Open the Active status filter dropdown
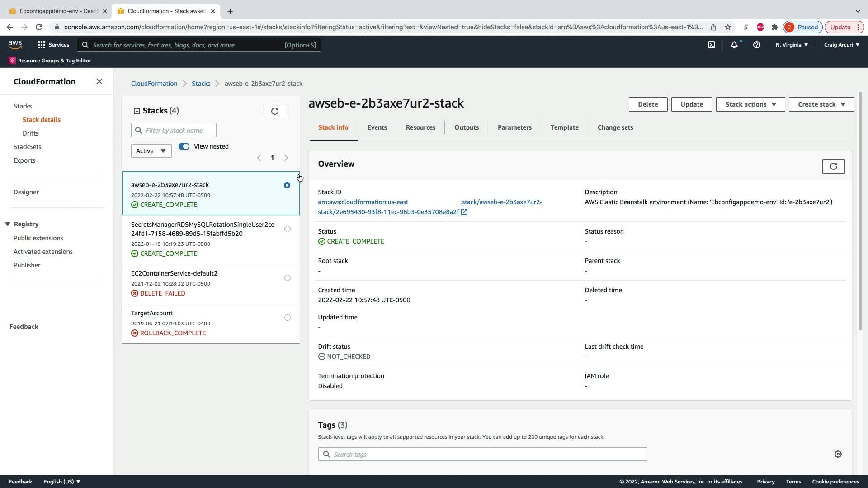Image resolution: width=868 pixels, height=488 pixels. coord(151,151)
